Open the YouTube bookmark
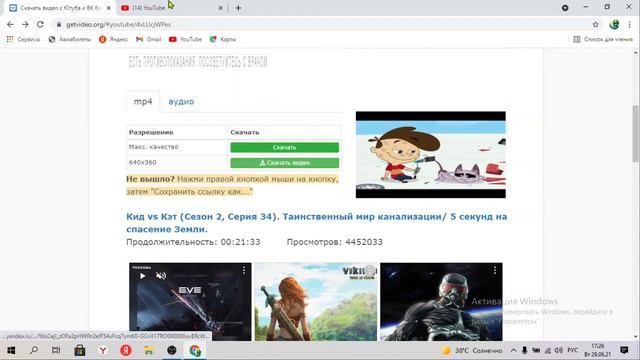Image resolution: width=640 pixels, height=360 pixels. click(x=185, y=39)
